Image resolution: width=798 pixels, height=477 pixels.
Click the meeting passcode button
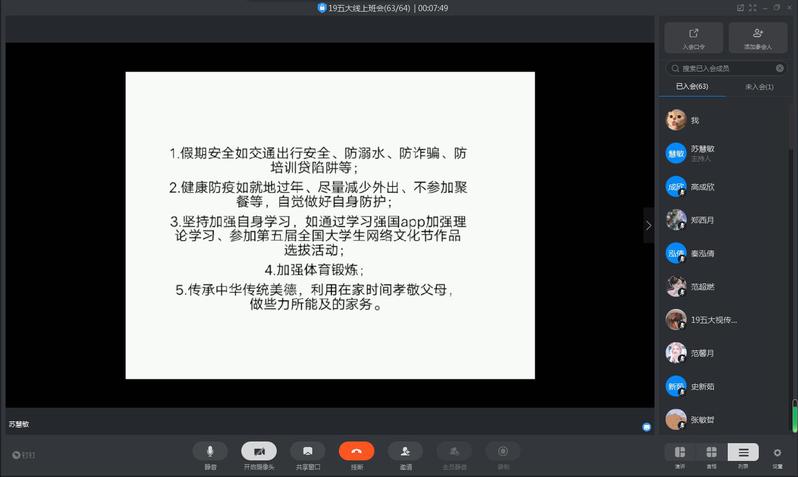pos(693,38)
